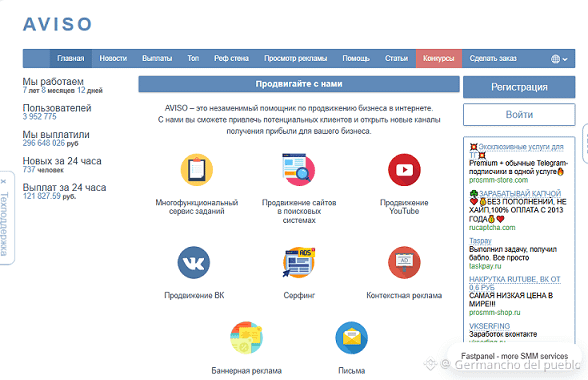
Task: Click Сделать заказ in the navigation bar
Action: [493, 59]
